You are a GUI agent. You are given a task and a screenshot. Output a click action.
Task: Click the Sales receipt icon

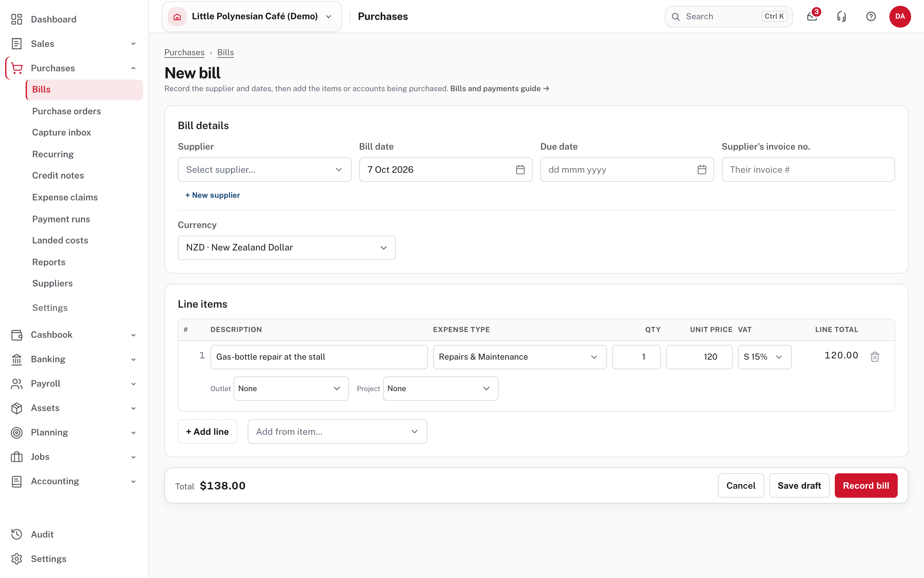[17, 44]
